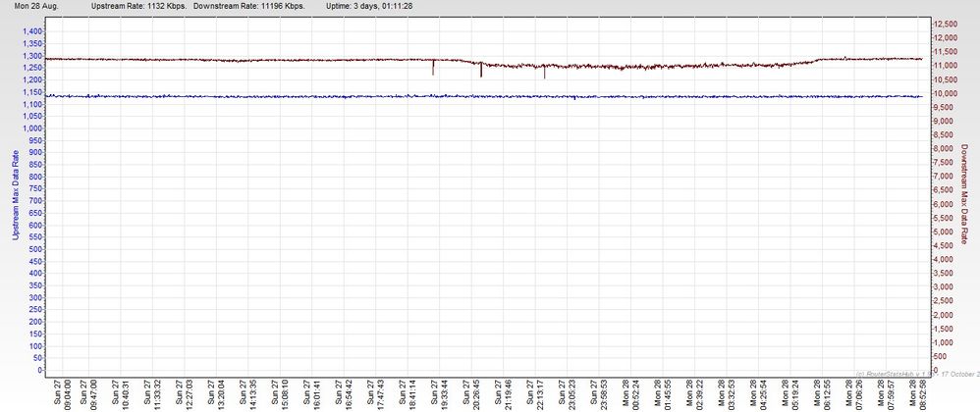Click the 500 tick on the upstream axis
The height and width of the screenshot is (412, 980).
coord(36,249)
